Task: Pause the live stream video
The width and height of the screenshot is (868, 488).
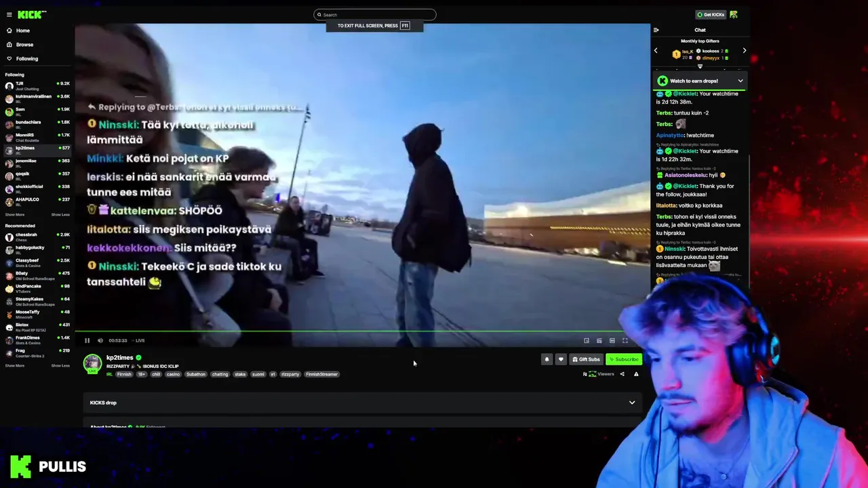Action: click(87, 340)
